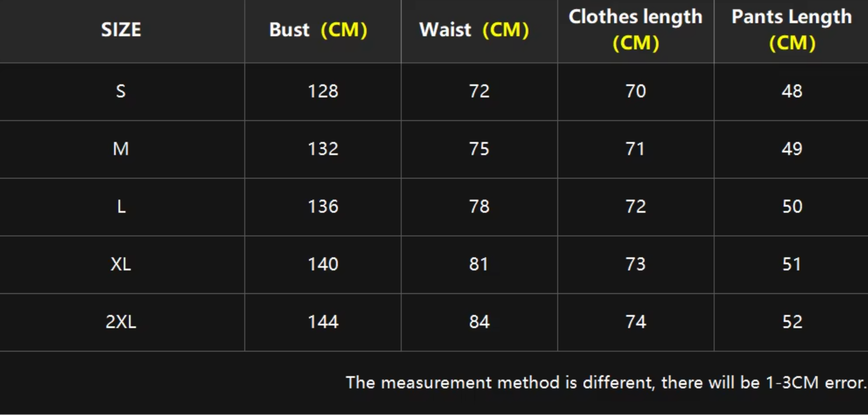Image resolution: width=868 pixels, height=415 pixels.
Task: Click the SIZE column header
Action: tap(121, 30)
